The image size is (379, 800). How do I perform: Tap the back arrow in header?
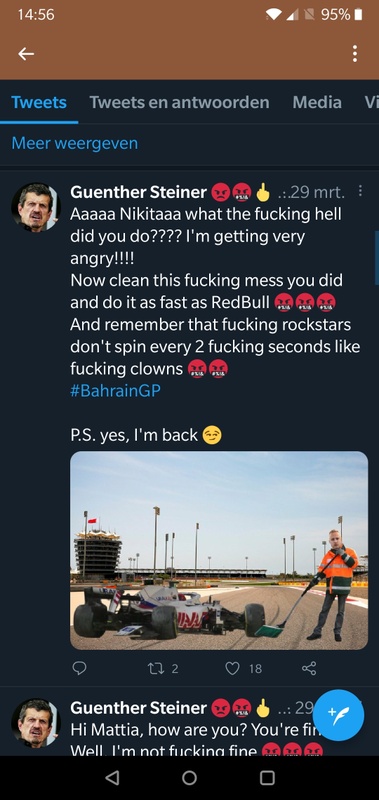click(26, 54)
